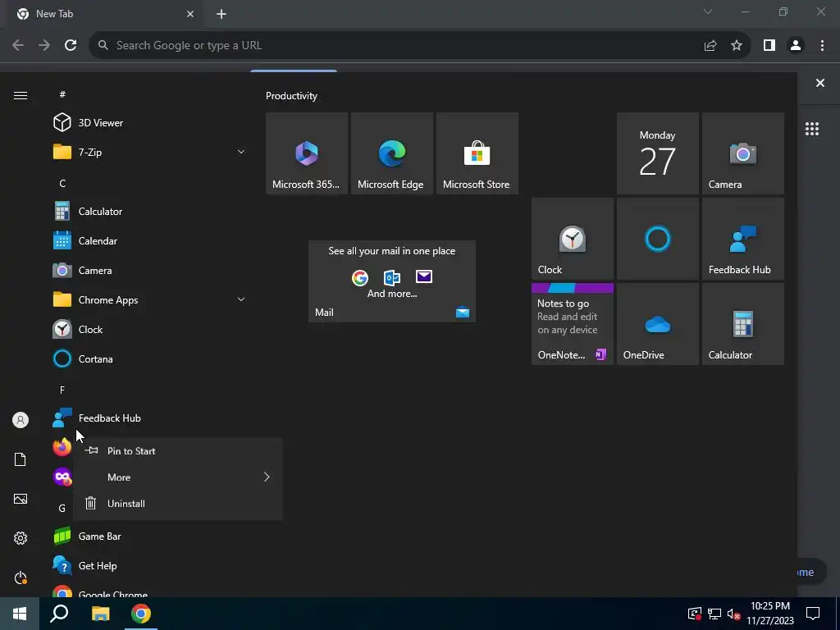Open the Chrome profile button
840x630 pixels.
point(796,46)
